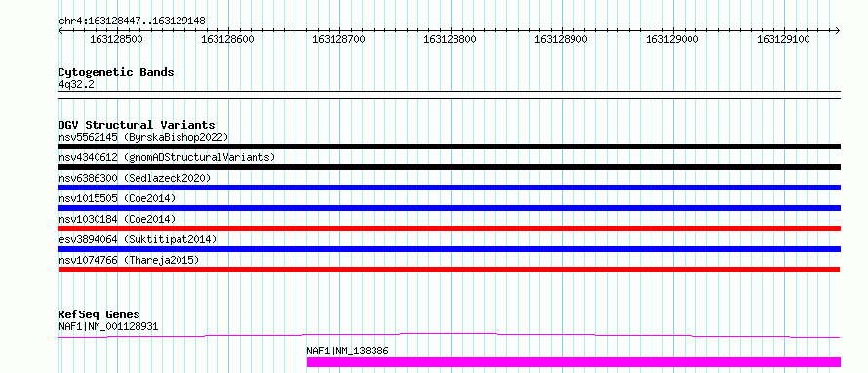Click the red bar for nsv1074766
Image resolution: width=868 pixels, height=373 pixels.
pyautogui.click(x=449, y=269)
